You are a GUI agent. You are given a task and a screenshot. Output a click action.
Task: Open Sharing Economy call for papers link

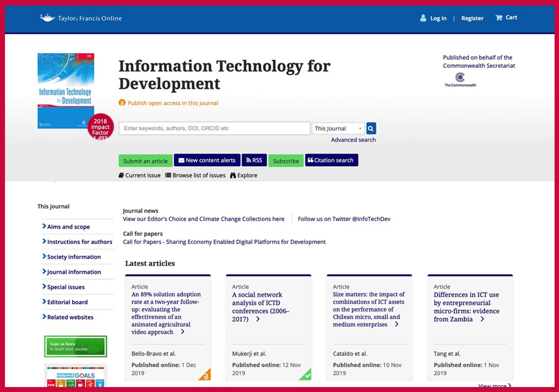click(224, 242)
